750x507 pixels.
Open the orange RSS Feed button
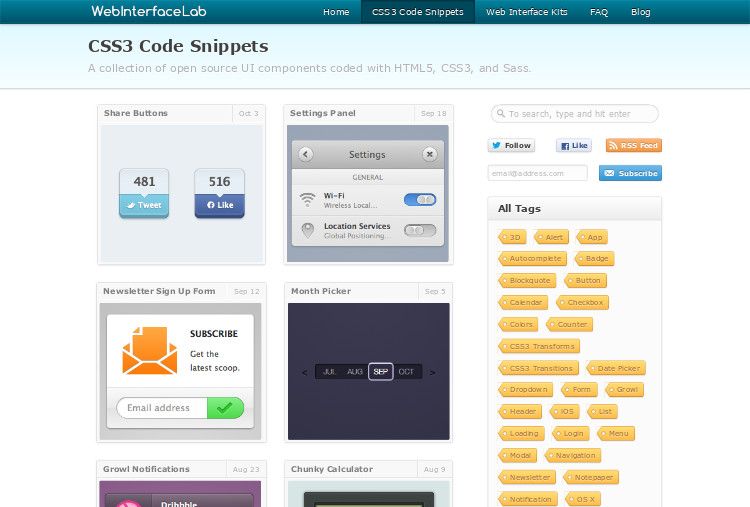click(x=633, y=145)
